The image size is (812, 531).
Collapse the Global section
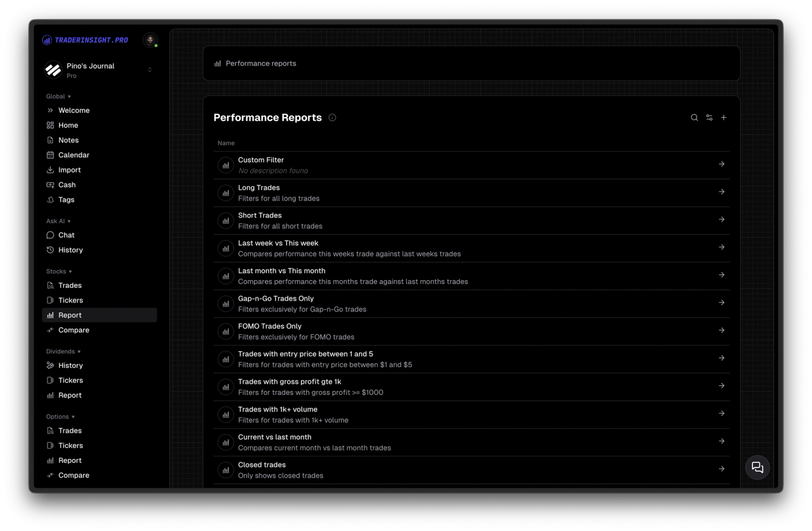click(59, 96)
